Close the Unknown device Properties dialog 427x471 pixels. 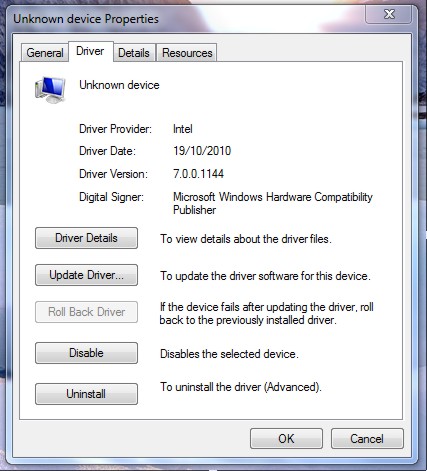click(x=388, y=14)
